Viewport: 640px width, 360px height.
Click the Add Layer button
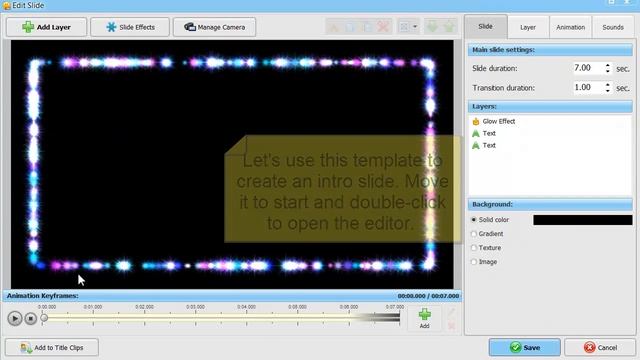[46, 27]
